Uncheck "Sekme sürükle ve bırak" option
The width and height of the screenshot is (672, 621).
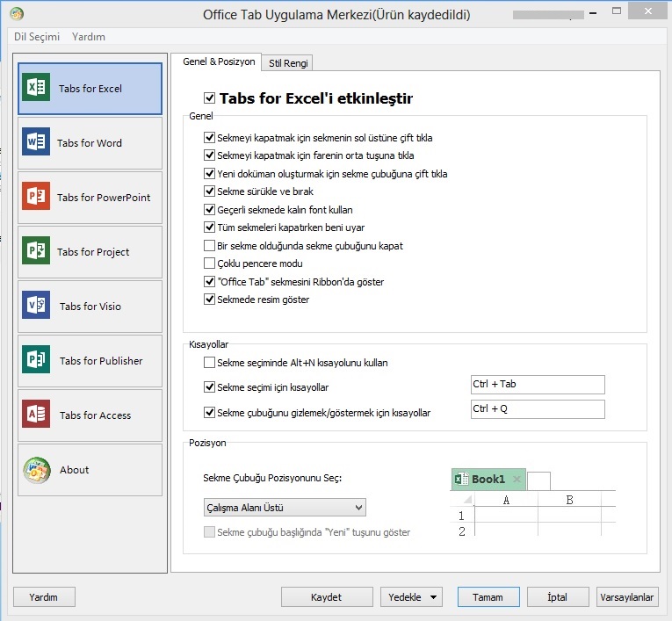click(209, 191)
